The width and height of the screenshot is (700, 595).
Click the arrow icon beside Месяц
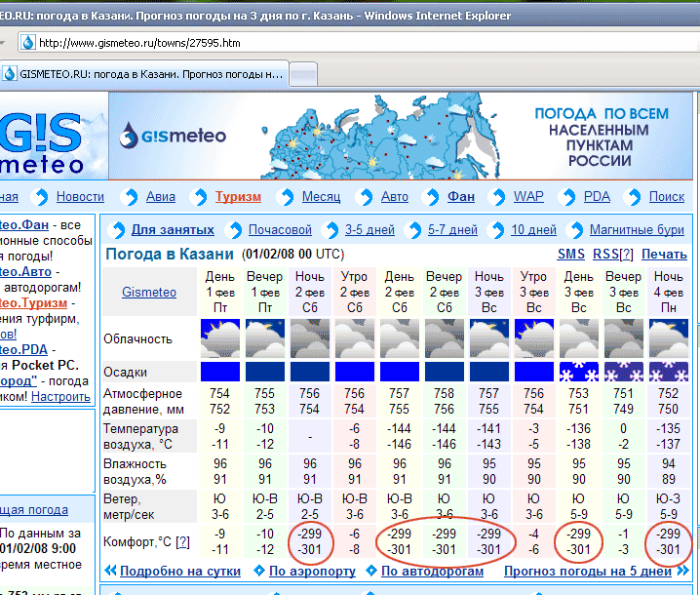(287, 197)
